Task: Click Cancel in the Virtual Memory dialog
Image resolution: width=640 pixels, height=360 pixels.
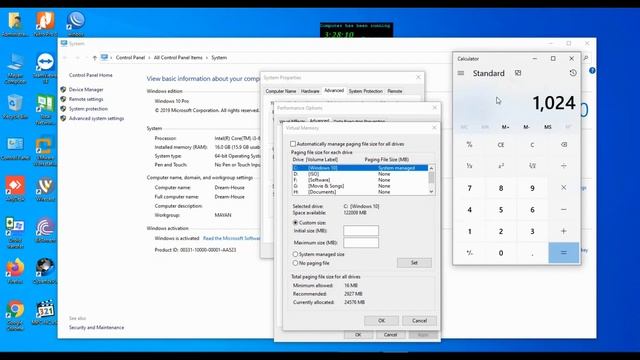Action: pyautogui.click(x=419, y=320)
